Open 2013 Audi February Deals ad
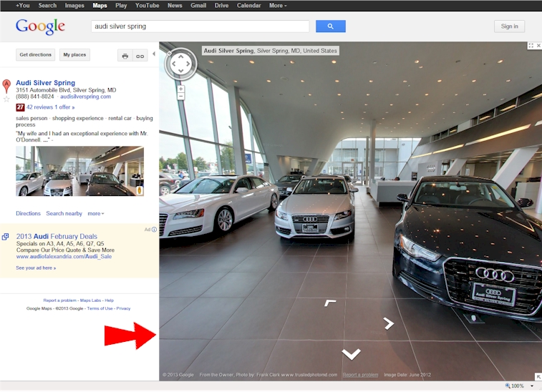 pos(57,237)
